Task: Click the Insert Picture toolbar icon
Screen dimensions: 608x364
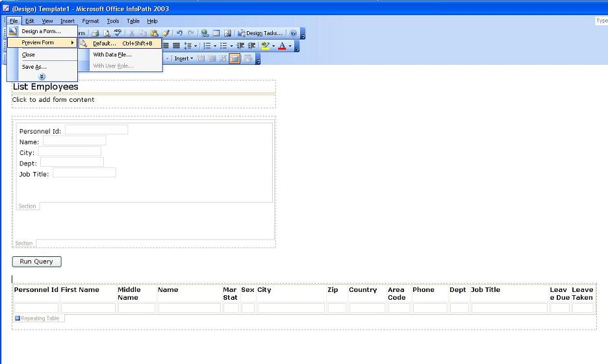Action: coord(227,33)
